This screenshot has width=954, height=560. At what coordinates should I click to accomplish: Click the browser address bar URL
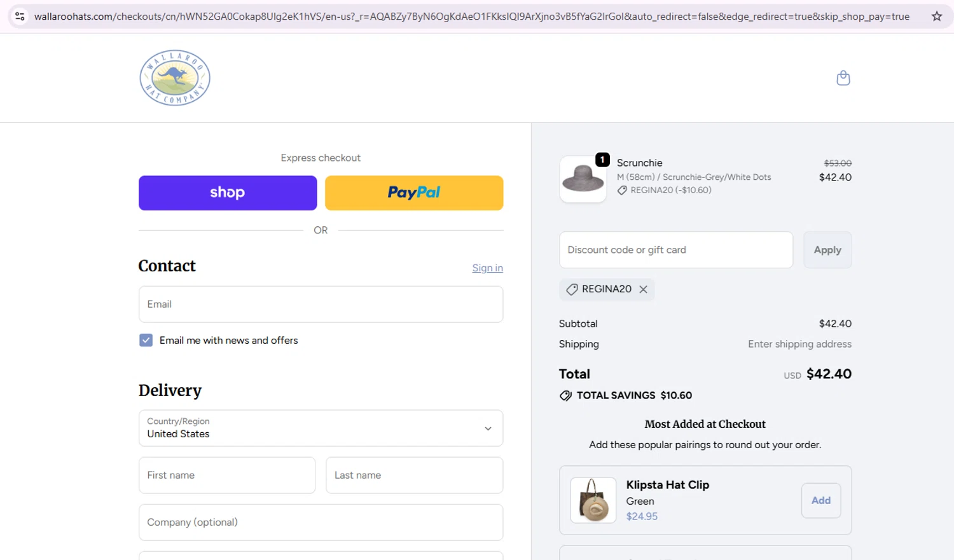point(471,17)
